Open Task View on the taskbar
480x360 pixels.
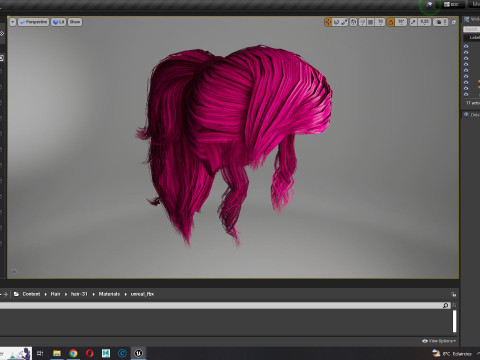coord(40,353)
